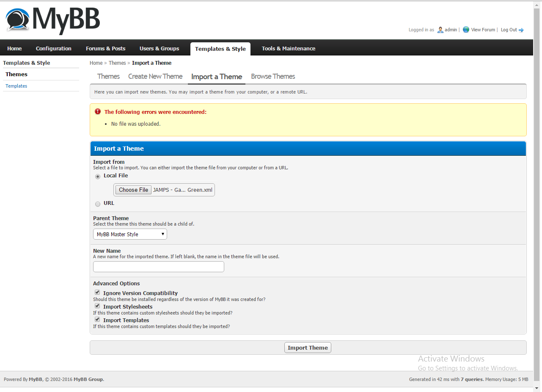Click the Import Theme button
This screenshot has height=392, width=542.
tap(308, 348)
